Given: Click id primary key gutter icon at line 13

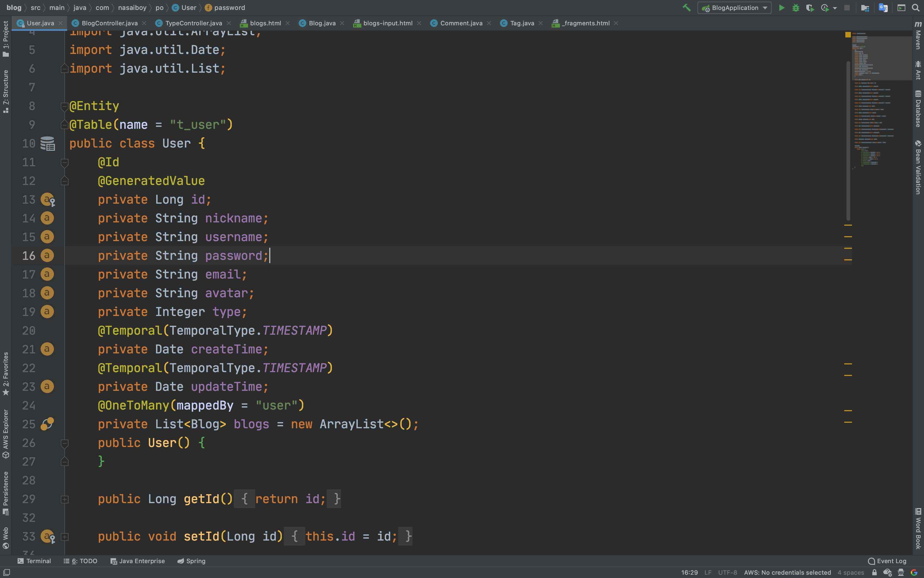Looking at the screenshot, I should 48,200.
